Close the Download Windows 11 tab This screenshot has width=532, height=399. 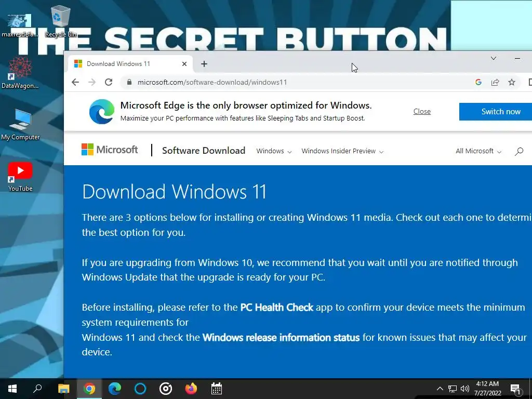pyautogui.click(x=184, y=64)
